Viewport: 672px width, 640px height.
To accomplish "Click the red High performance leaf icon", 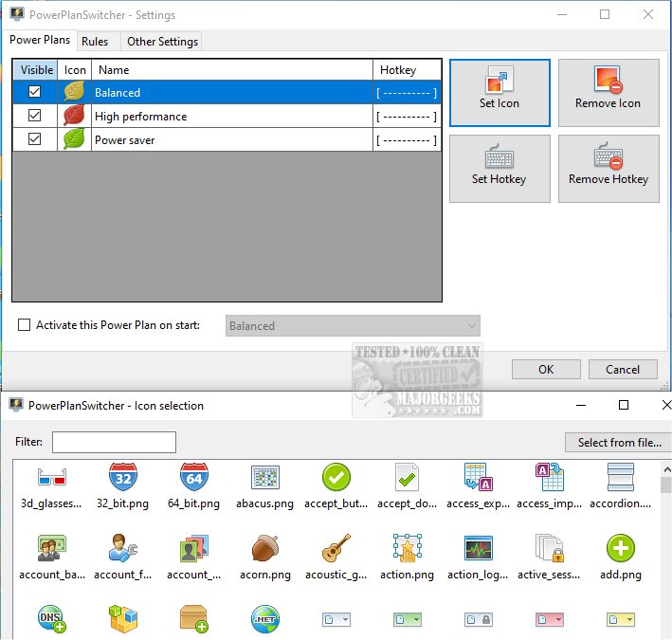I will click(x=74, y=117).
